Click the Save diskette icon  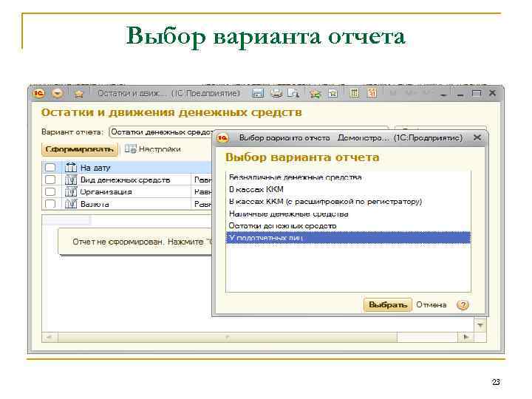pos(258,93)
